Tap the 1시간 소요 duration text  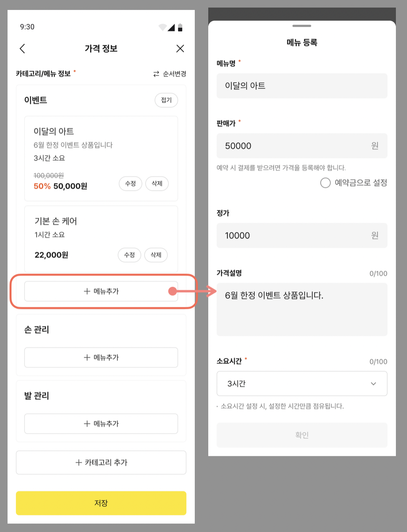(x=50, y=235)
